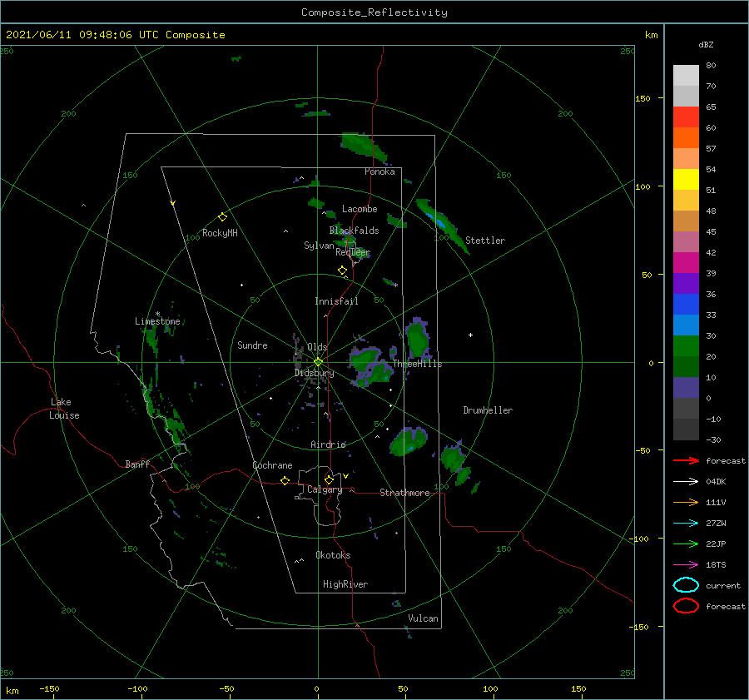Click the RockyMH label

coord(220,233)
